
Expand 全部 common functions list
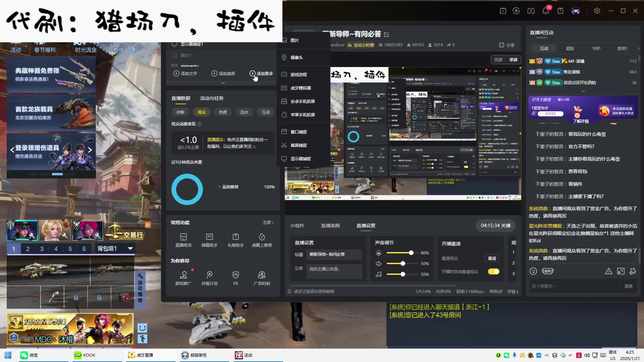click(268, 223)
